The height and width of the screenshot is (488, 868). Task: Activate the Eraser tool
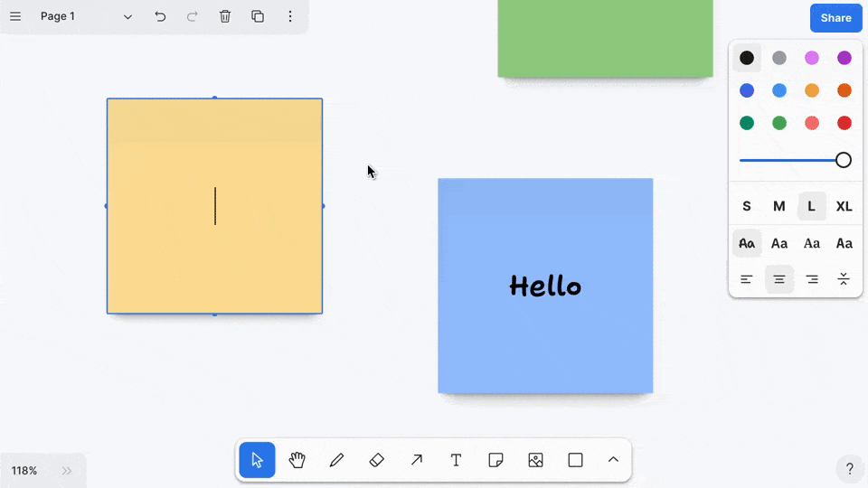tap(376, 460)
